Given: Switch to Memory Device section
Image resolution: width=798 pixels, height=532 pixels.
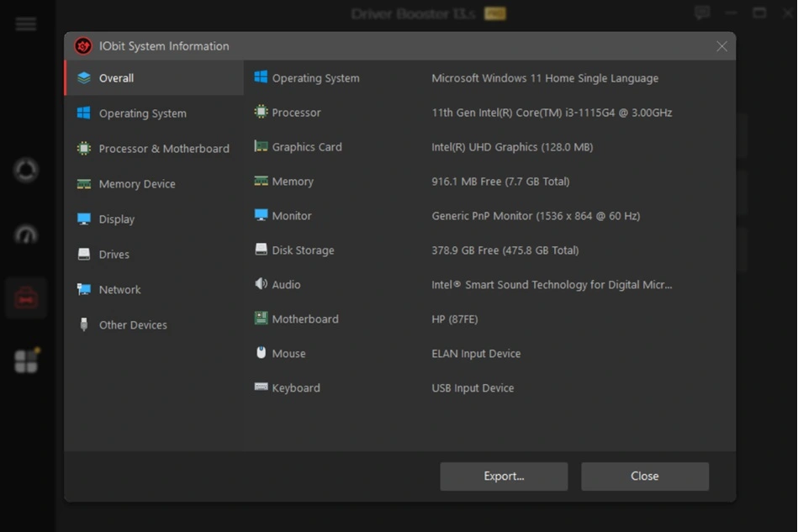Looking at the screenshot, I should click(154, 183).
